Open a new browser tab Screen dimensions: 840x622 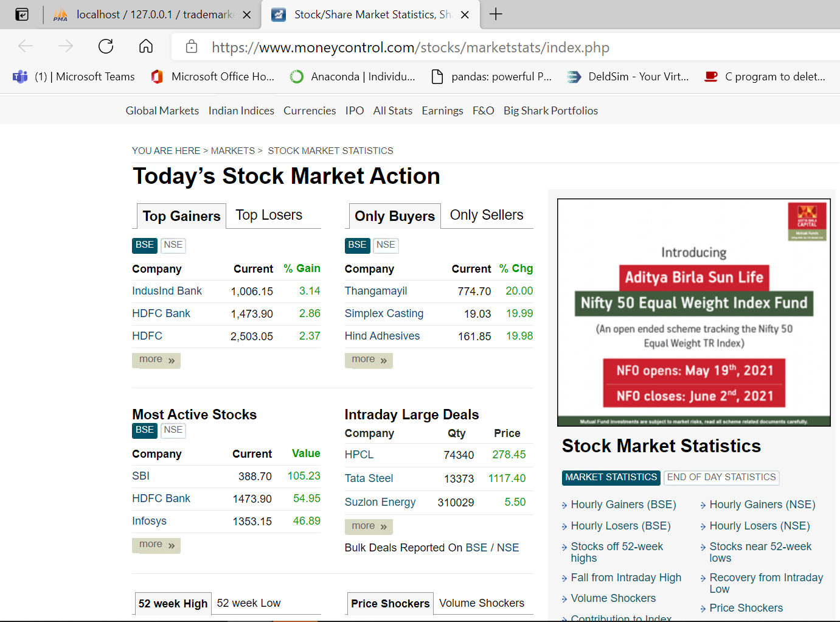pyautogui.click(x=496, y=14)
